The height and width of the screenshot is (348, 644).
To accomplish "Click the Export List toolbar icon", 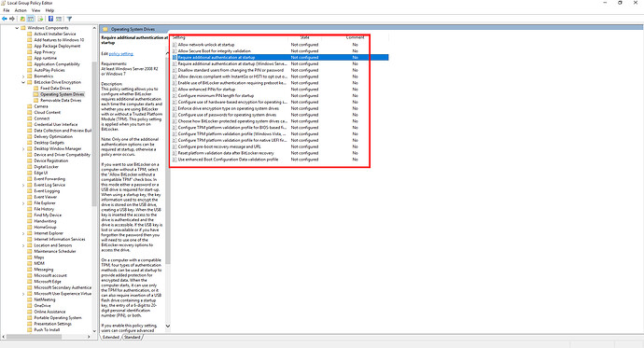I will [40, 19].
